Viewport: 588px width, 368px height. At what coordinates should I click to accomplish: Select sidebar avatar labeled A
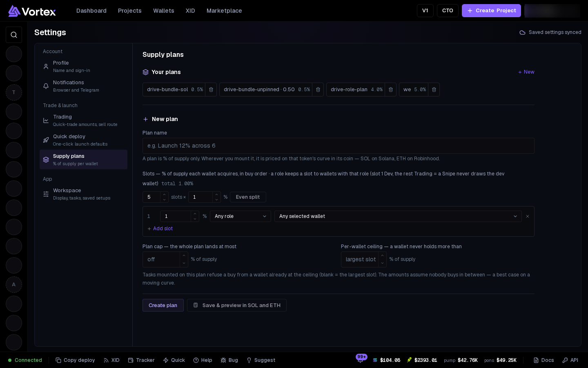coord(14,285)
